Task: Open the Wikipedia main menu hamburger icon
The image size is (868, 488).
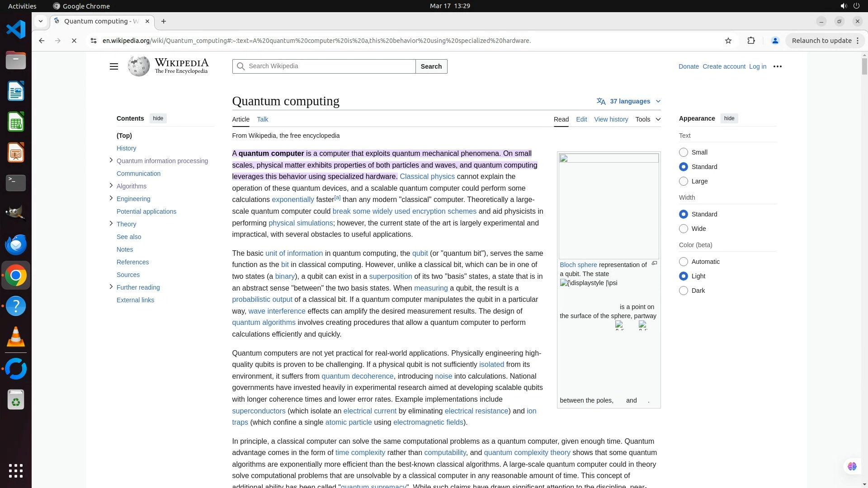Action: tap(113, 66)
